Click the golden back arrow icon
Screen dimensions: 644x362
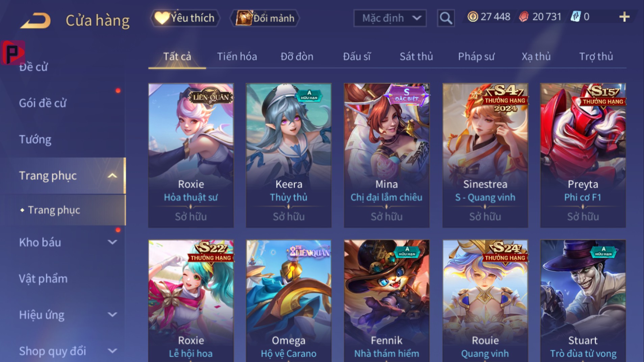(35, 20)
